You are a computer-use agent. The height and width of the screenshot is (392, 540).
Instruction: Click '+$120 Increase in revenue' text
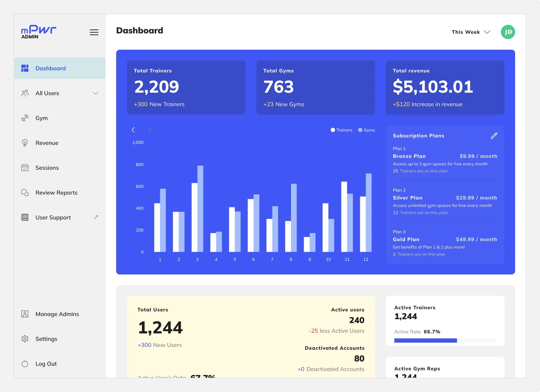tap(428, 104)
